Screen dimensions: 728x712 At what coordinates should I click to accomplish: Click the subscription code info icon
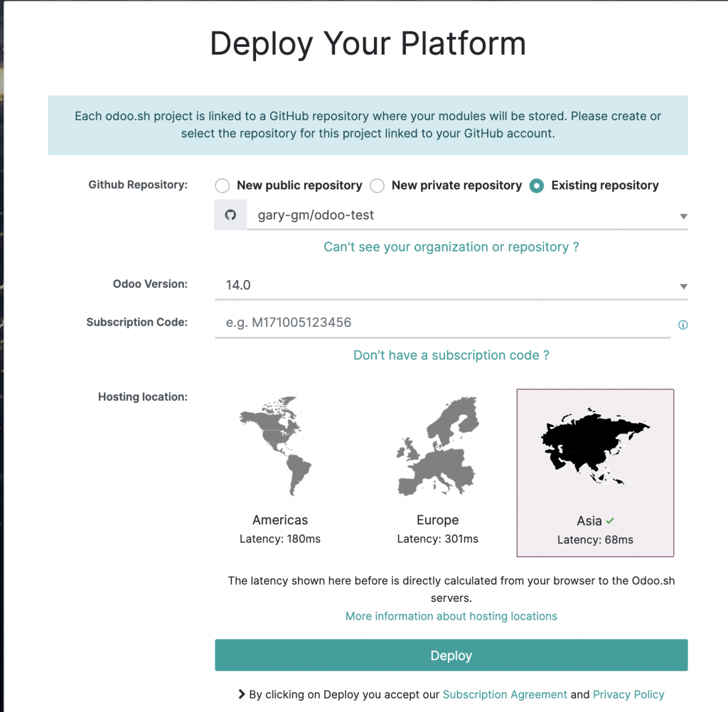click(682, 325)
